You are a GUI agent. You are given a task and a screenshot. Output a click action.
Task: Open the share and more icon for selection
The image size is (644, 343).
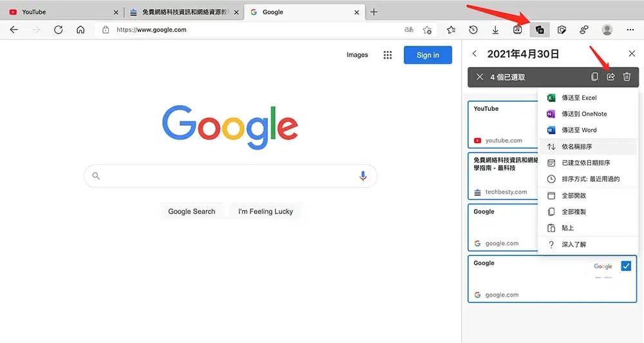(x=611, y=77)
